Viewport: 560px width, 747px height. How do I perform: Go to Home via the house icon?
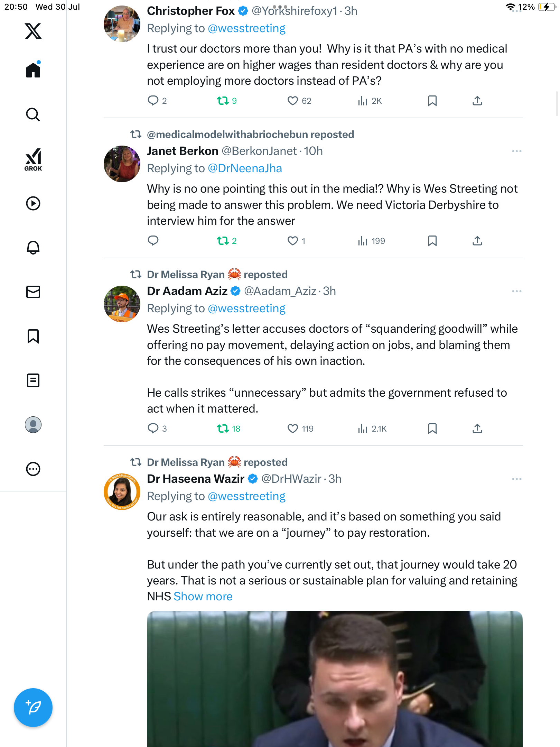point(33,70)
